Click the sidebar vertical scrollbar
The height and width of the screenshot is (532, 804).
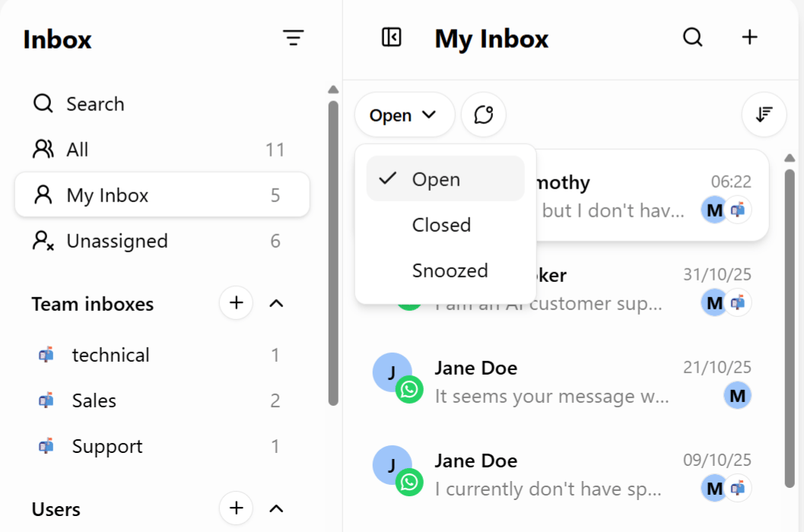(333, 252)
